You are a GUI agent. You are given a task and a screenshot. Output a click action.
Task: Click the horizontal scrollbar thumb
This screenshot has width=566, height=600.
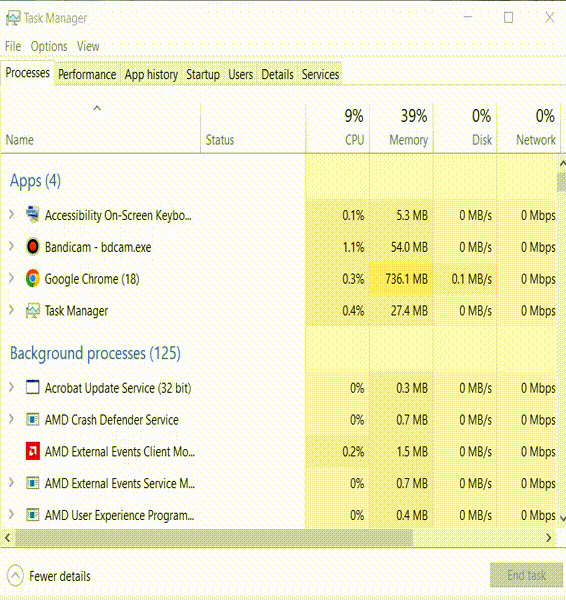click(x=214, y=538)
